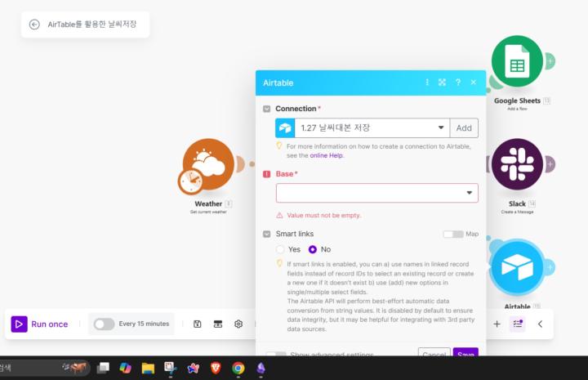The width and height of the screenshot is (588, 380).
Task: Save the scenario with the disk icon
Action: (x=198, y=324)
